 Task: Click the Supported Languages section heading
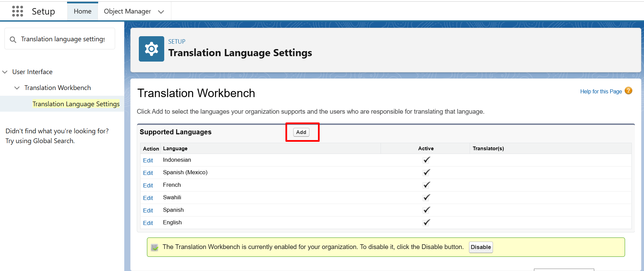point(175,132)
